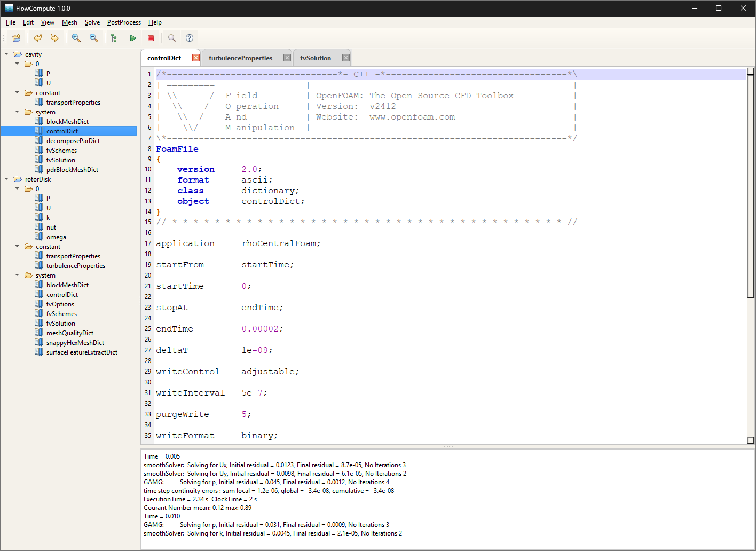The width and height of the screenshot is (756, 551).
Task: Collapse the rotorDisk case tree node
Action: [6, 179]
